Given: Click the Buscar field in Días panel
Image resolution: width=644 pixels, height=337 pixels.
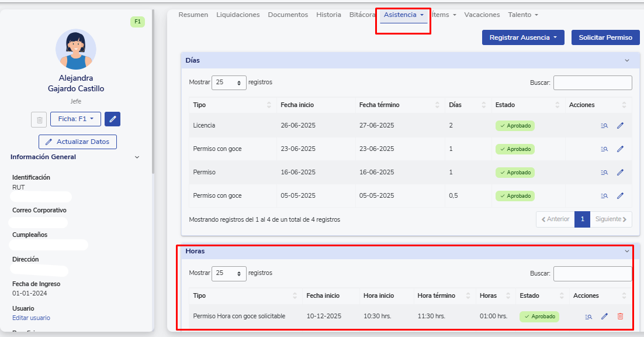Looking at the screenshot, I should point(592,82).
